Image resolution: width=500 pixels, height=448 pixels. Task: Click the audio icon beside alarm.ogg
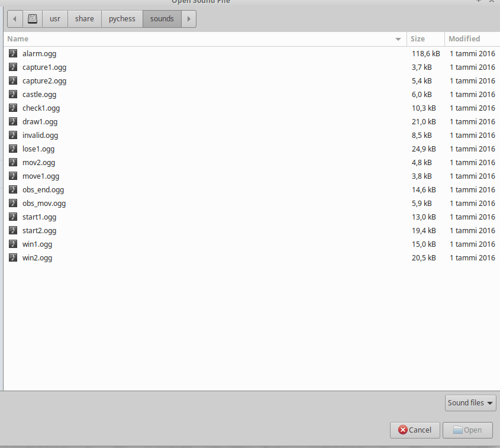[x=13, y=53]
